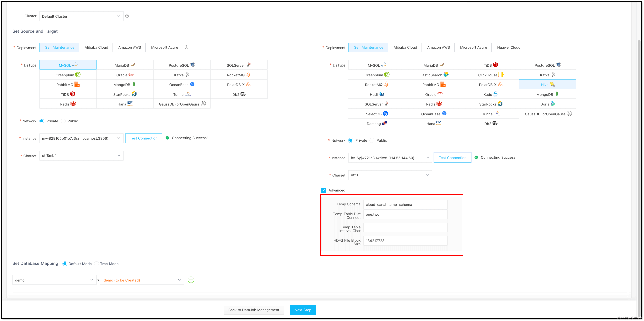Open the Default Cluster dropdown
Screen dimensions: 644x321
[81, 16]
